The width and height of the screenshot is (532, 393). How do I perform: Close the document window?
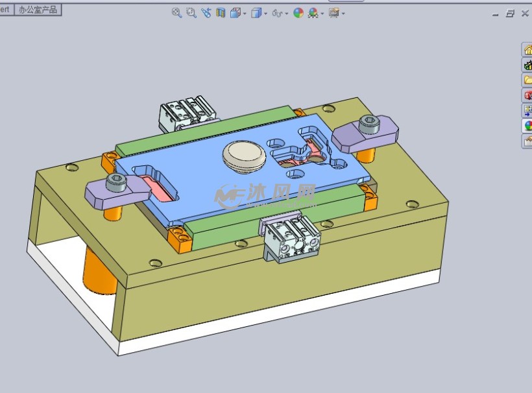pos(525,13)
